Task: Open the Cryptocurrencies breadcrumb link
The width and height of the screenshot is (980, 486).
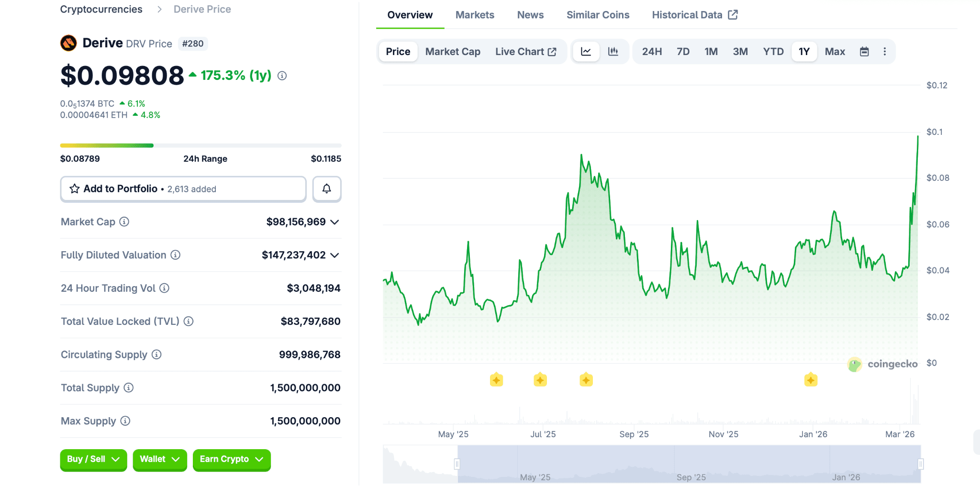Action: point(101,10)
